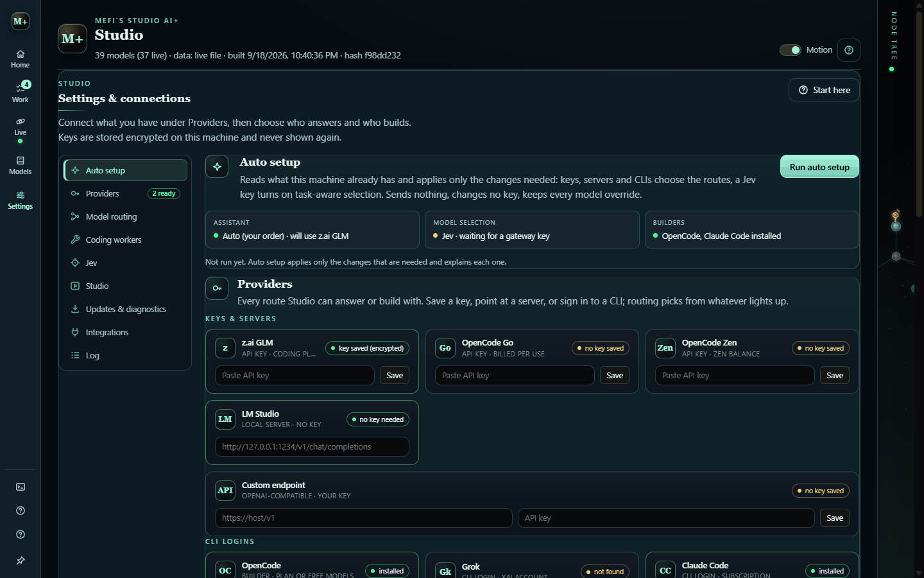
Task: Focus z.ai GLM Paste API key field
Action: [x=295, y=376]
